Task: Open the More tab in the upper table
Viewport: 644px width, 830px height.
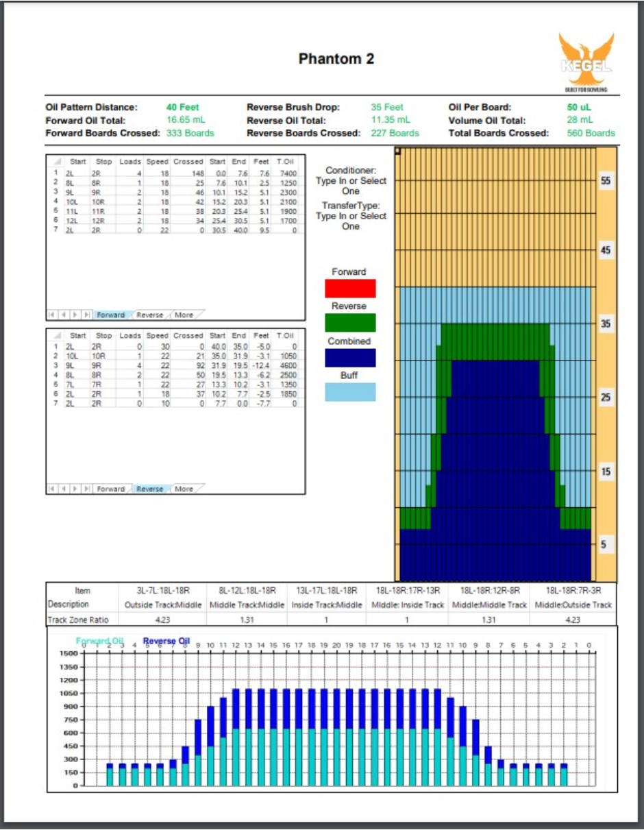Action: pos(184,315)
